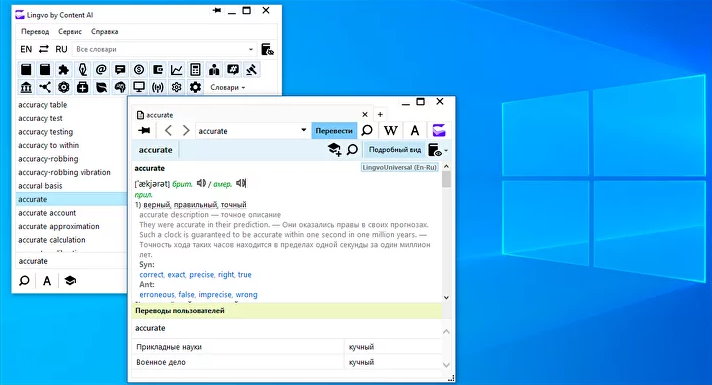Image resolution: width=712 pixels, height=385 pixels.
Task: Select the atom science dictionary group icon
Action: pos(64,87)
